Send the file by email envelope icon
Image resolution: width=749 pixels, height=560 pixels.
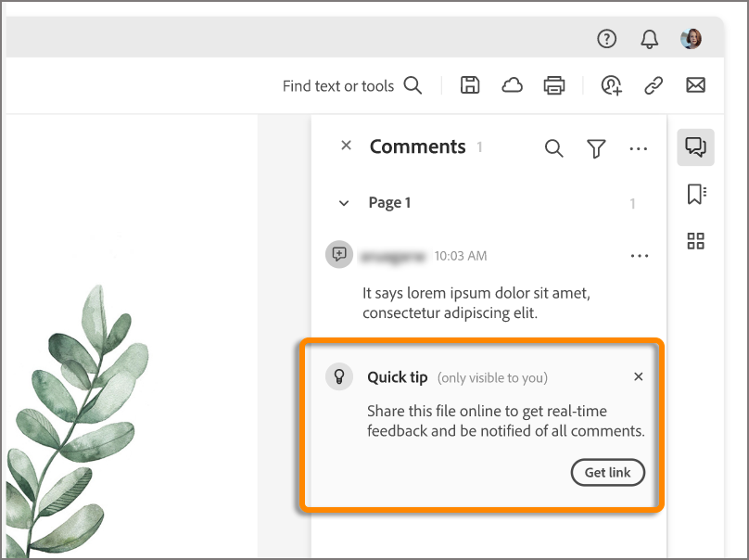coord(695,86)
